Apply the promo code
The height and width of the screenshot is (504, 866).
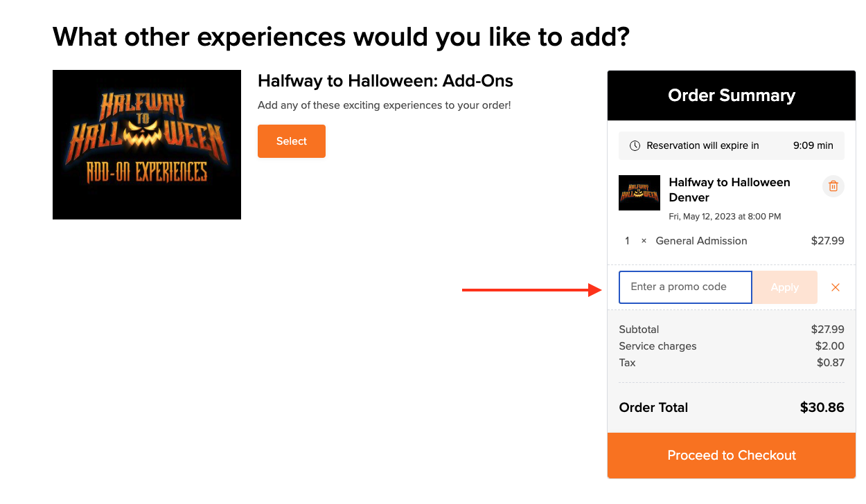785,287
